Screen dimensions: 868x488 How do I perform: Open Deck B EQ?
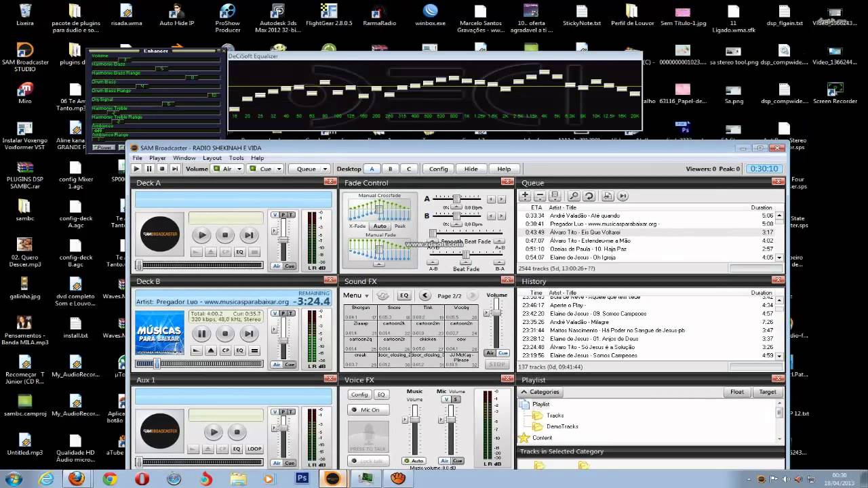click(239, 350)
